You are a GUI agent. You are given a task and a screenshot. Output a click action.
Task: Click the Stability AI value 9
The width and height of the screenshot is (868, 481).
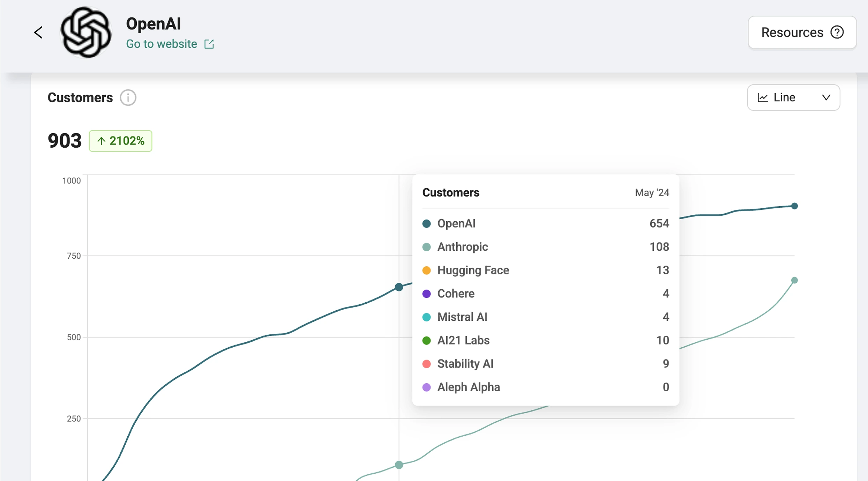point(666,364)
